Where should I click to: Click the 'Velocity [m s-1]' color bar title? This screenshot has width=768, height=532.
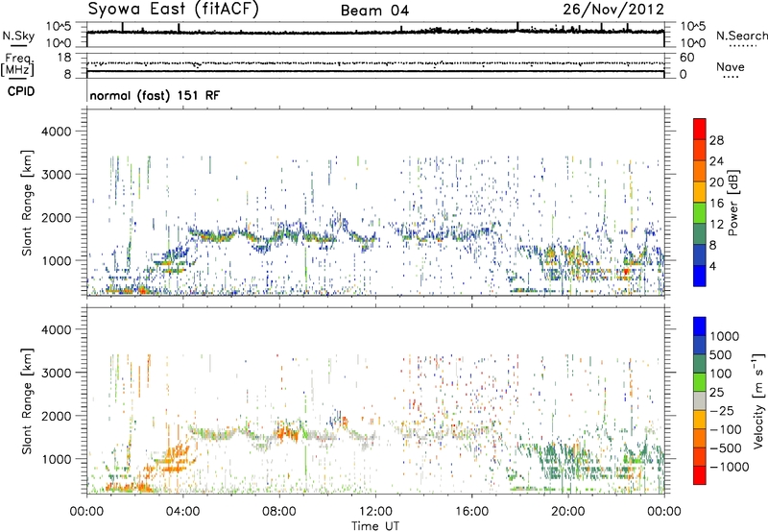click(x=758, y=400)
